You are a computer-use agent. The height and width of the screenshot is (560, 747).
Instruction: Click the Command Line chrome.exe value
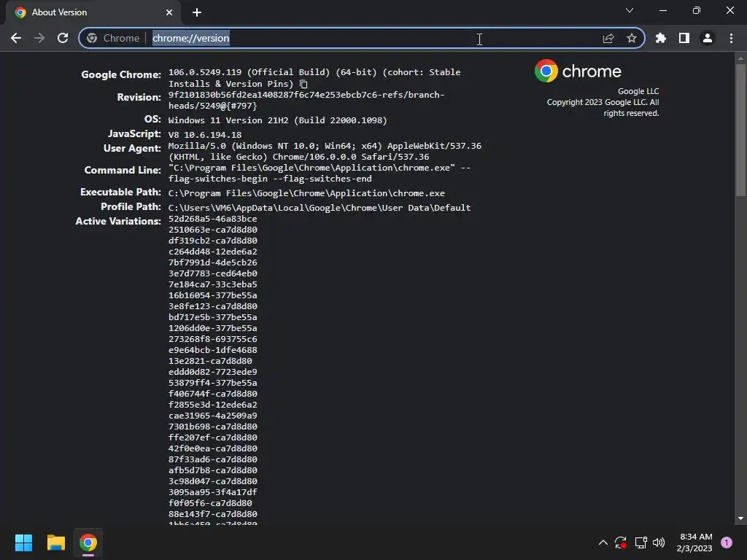(x=320, y=174)
